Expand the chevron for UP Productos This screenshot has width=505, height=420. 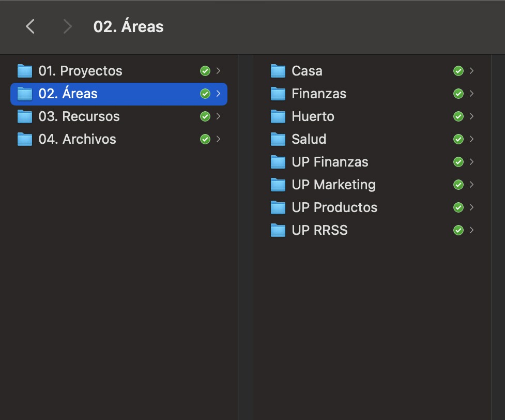click(x=471, y=207)
